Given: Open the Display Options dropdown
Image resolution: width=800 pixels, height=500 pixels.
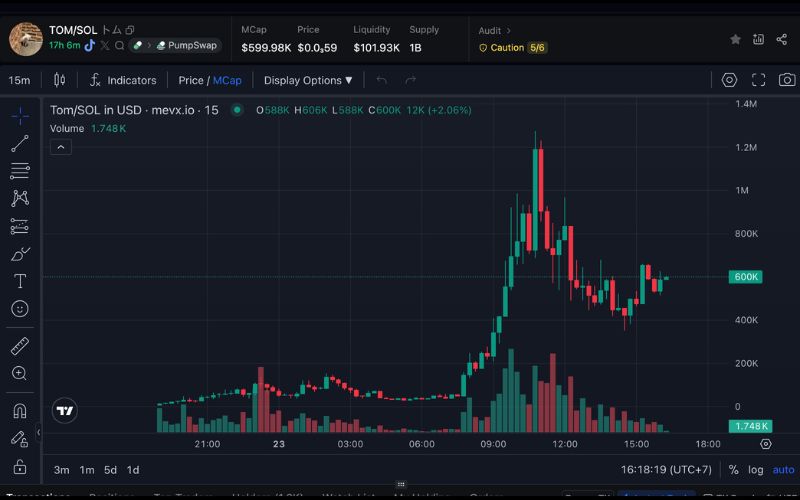Looking at the screenshot, I should [308, 80].
